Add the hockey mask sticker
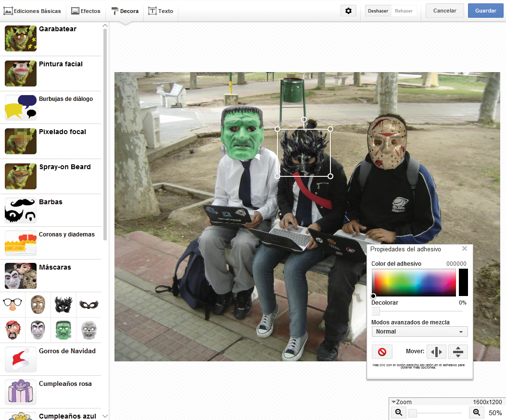Screen dimensions: 506x420 point(38,304)
